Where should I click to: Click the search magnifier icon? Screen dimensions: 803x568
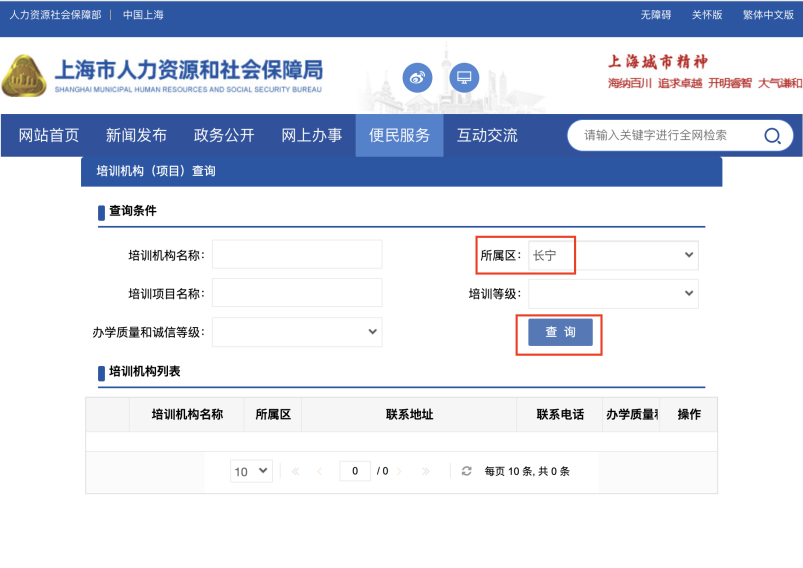tap(772, 136)
